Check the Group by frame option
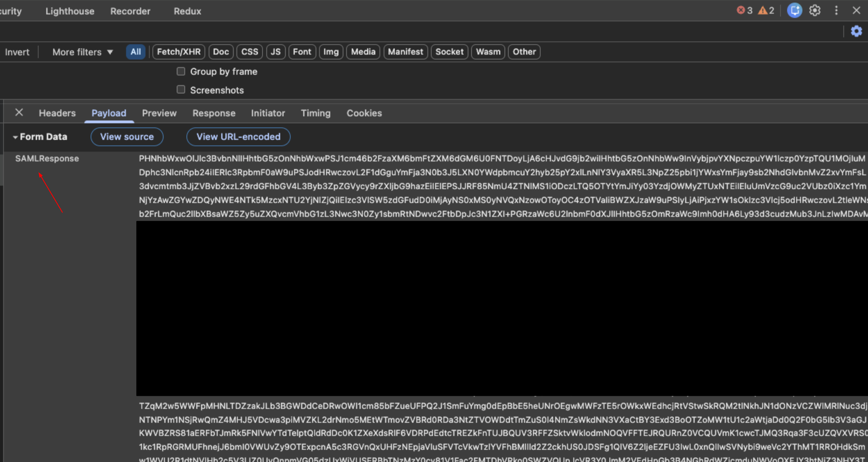Screen dimensions: 868x462 (181, 71)
